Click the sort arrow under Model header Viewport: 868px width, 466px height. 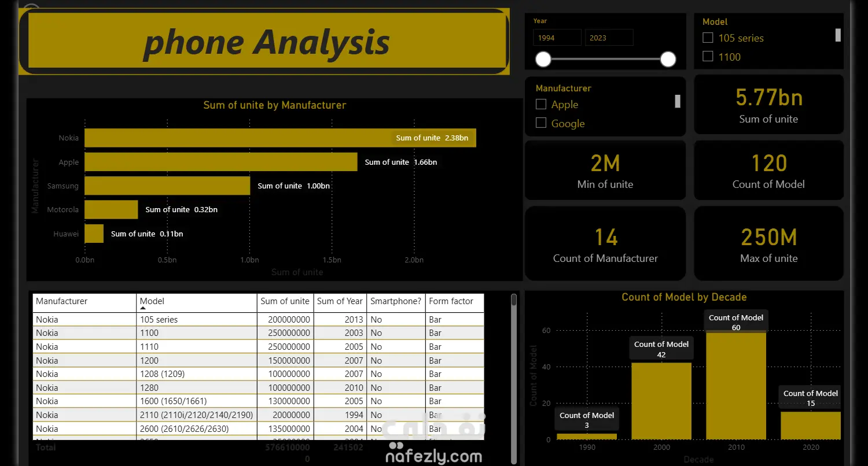tap(143, 309)
